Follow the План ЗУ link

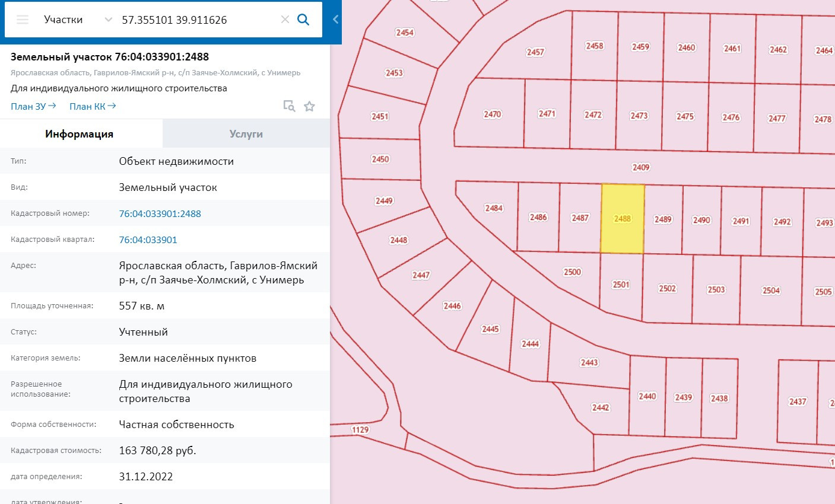pyautogui.click(x=33, y=107)
